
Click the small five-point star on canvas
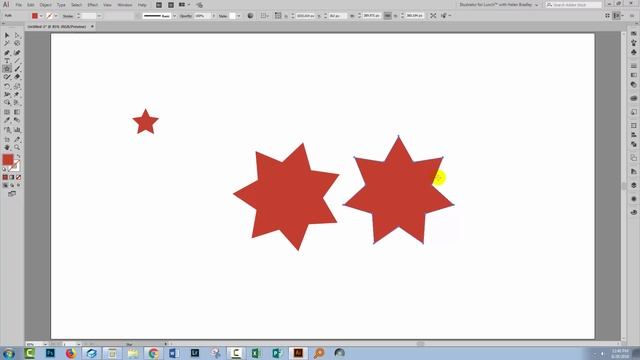(x=145, y=122)
